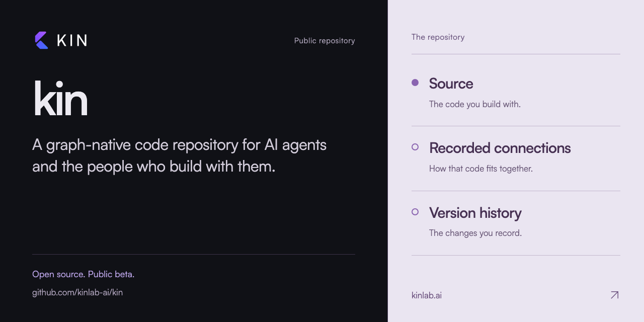Screen dimensions: 644x322
Task: Select the filled bullet next to Source
Action: (x=415, y=83)
